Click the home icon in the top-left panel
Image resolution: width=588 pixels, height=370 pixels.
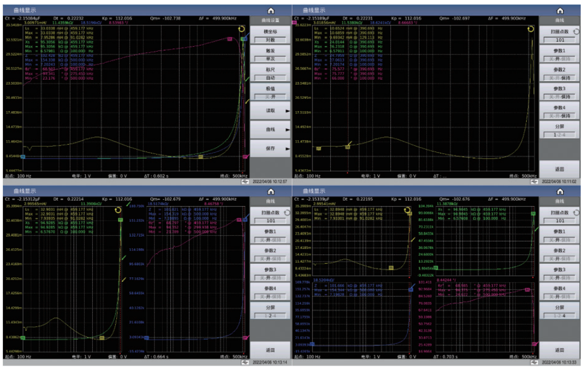(271, 11)
